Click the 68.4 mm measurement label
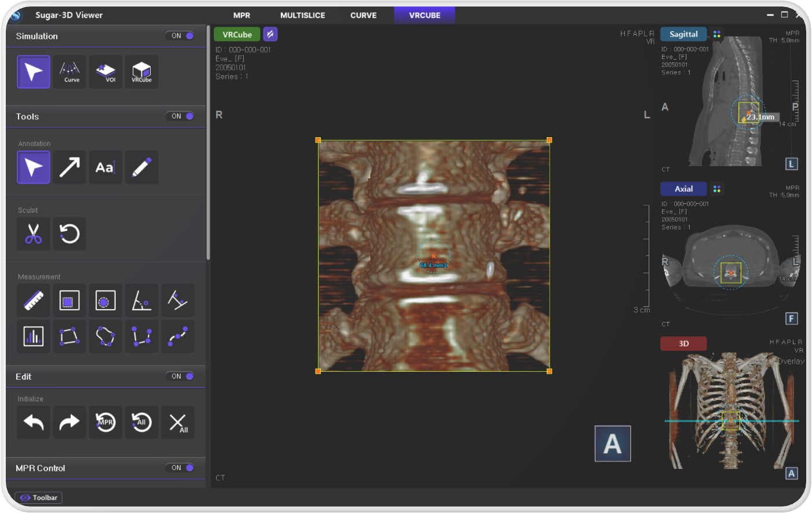This screenshot has height=513, width=812. (x=433, y=265)
